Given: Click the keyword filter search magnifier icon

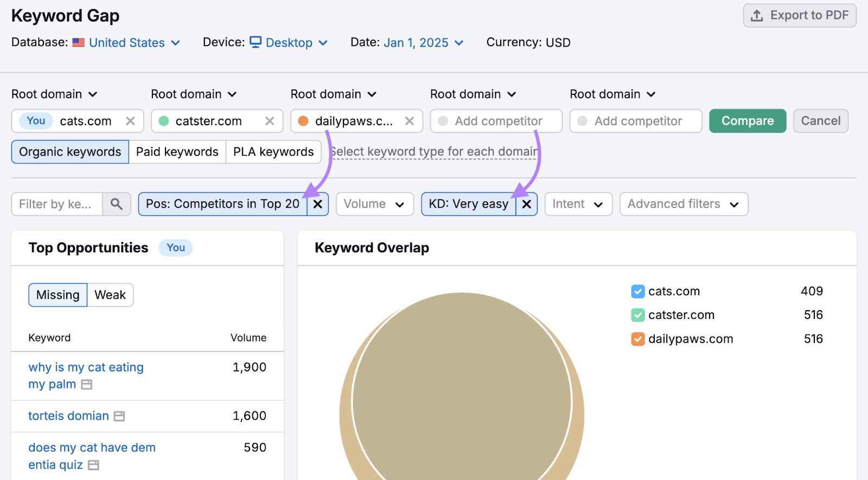Looking at the screenshot, I should tap(117, 204).
